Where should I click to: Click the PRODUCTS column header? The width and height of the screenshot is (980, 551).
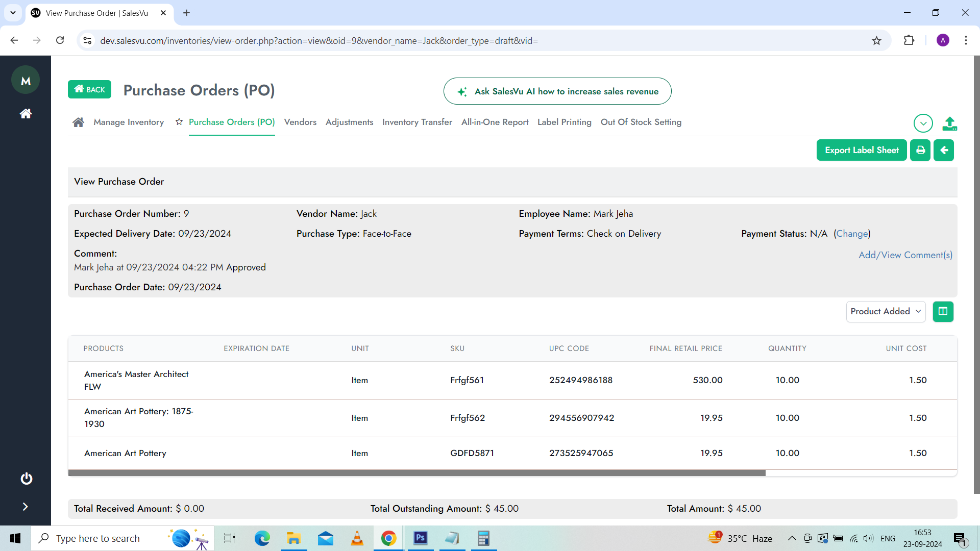[x=104, y=348]
